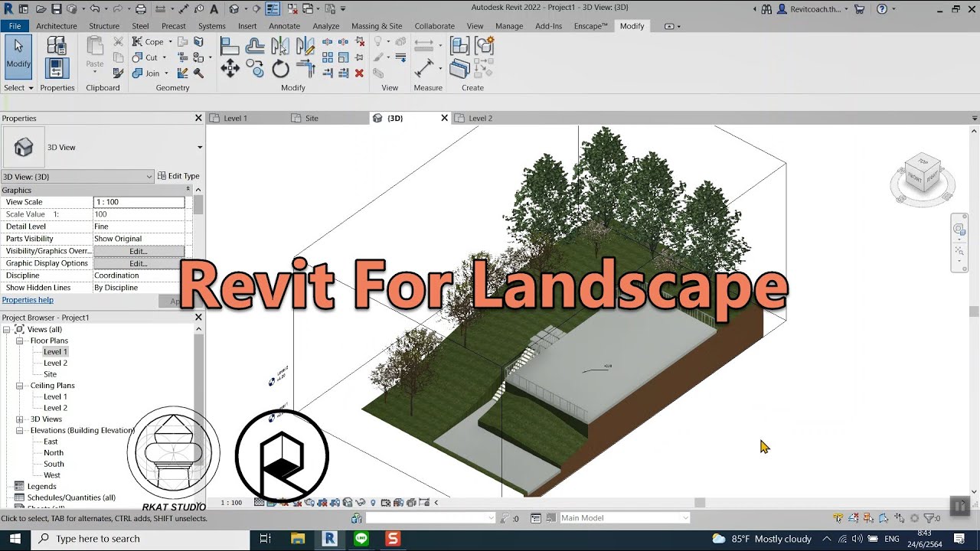
Task: Switch to the Site view tab
Action: 312,119
